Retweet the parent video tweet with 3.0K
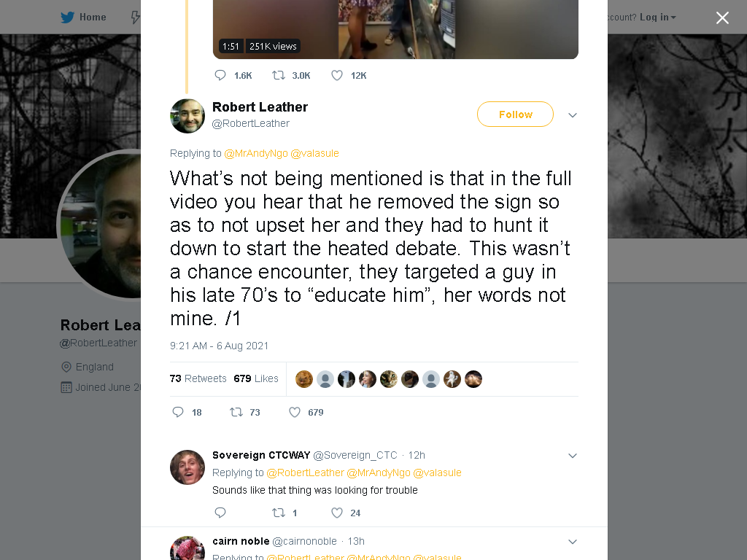 click(x=278, y=75)
